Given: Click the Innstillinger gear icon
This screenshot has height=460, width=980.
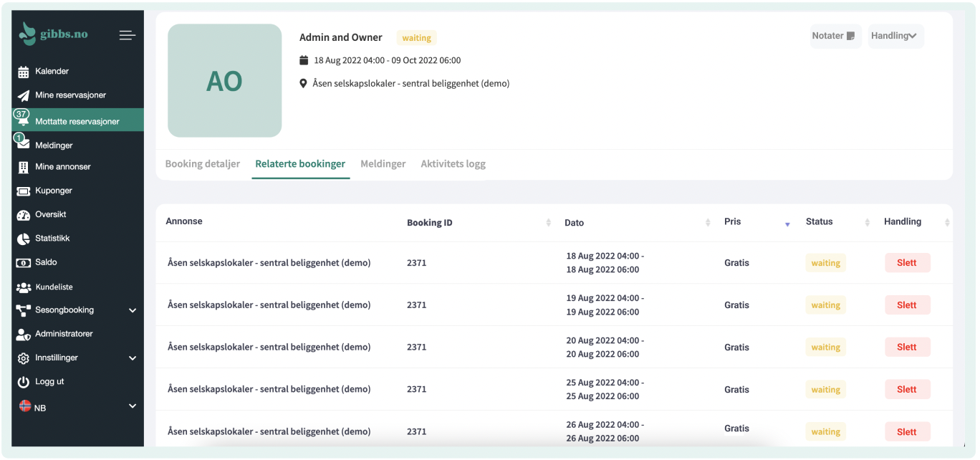Looking at the screenshot, I should 24,358.
